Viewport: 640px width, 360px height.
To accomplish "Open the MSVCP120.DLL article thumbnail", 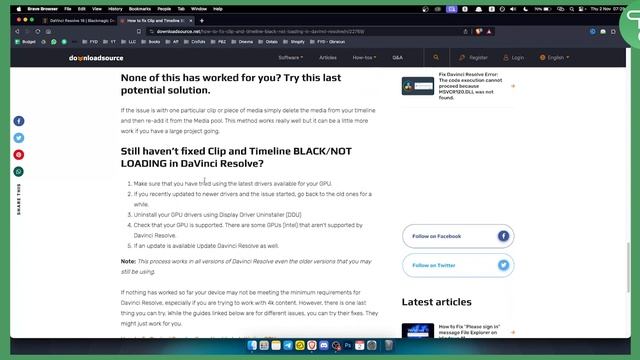I will click(418, 86).
